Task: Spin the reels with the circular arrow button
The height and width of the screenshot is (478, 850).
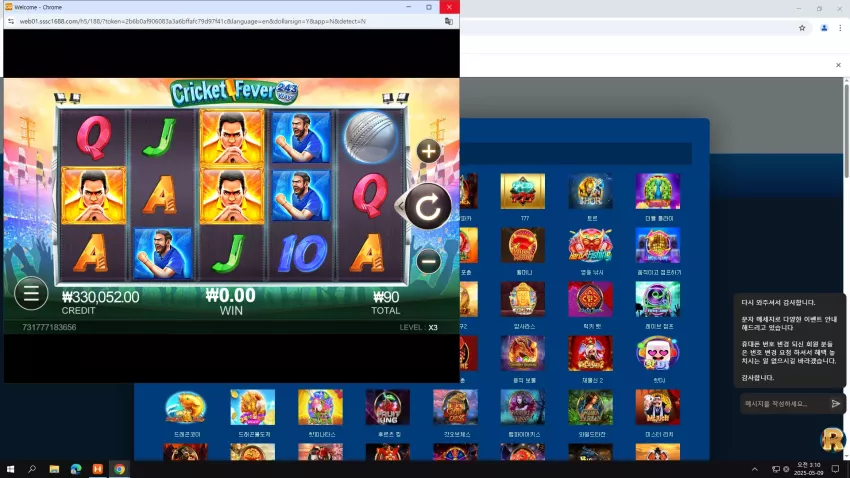Action: 428,206
